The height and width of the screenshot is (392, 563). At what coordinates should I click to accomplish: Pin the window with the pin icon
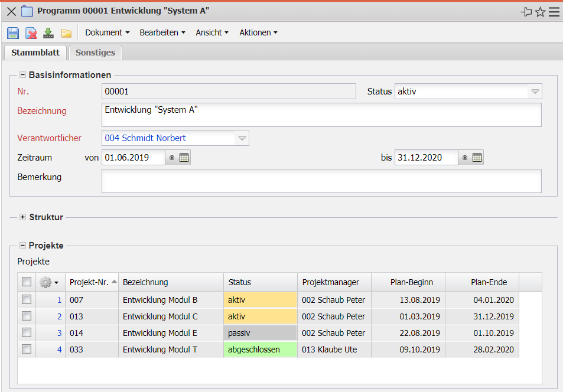tap(526, 12)
